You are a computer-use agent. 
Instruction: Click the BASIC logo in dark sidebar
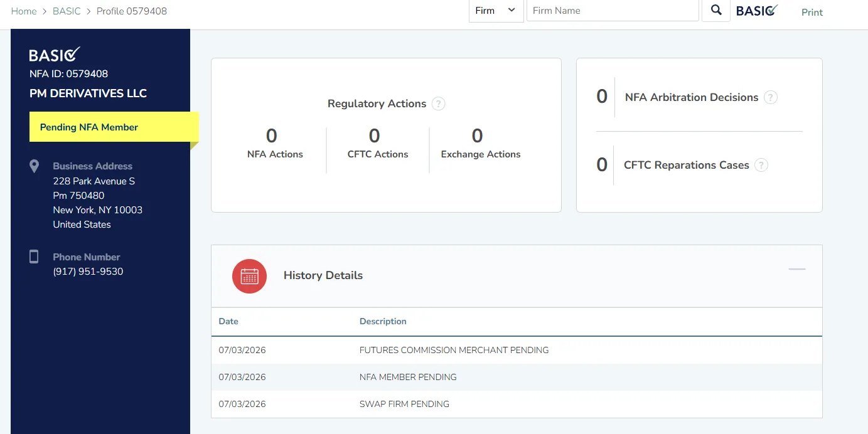click(55, 55)
